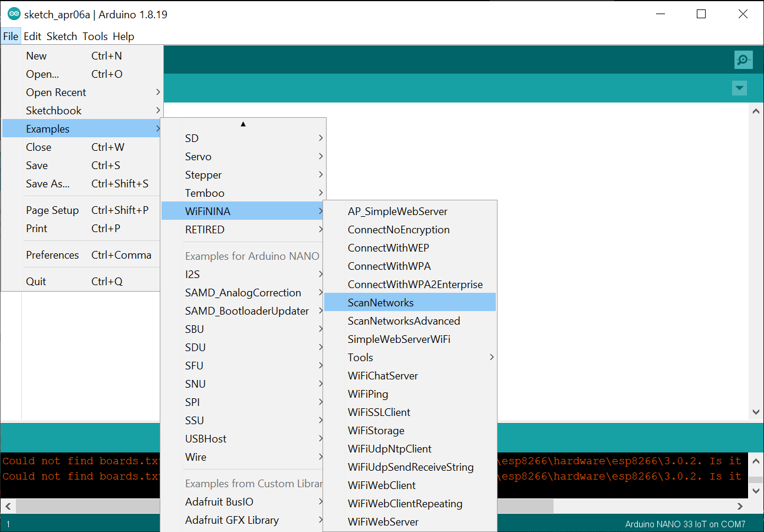Image resolution: width=764 pixels, height=532 pixels.
Task: Click the scroll-up arrow atop Examples submenu
Action: (x=243, y=124)
